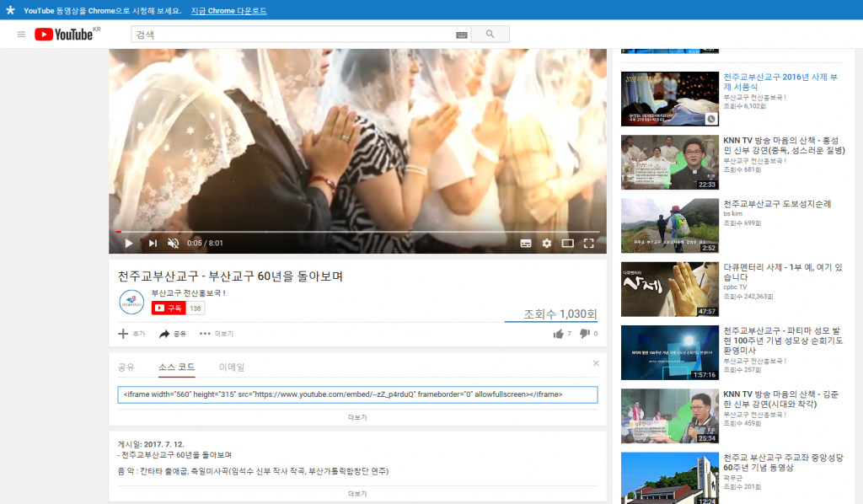Open player settings gear
Screen dimensions: 863x504
[547, 243]
